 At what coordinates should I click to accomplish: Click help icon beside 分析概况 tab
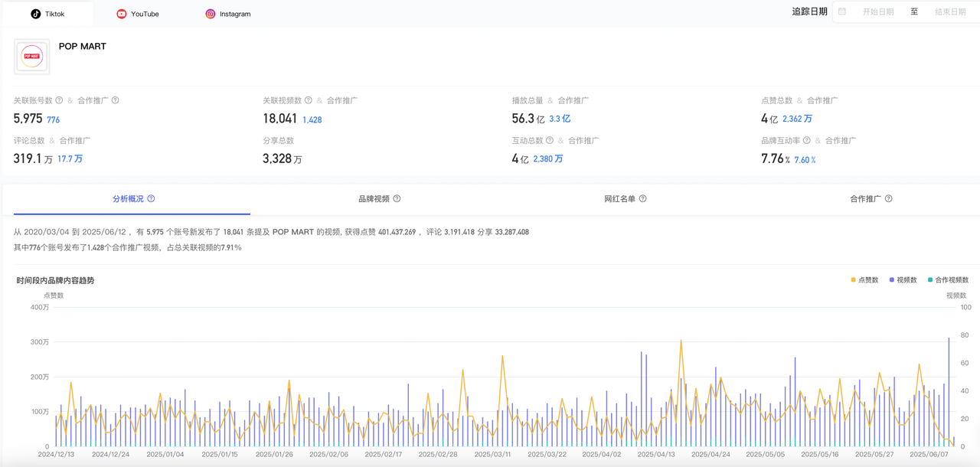(151, 198)
